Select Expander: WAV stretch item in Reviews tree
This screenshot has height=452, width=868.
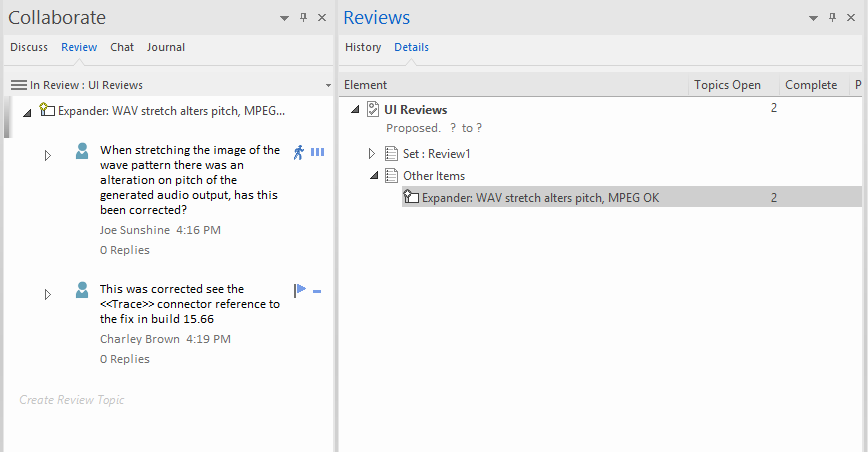pyautogui.click(x=540, y=198)
